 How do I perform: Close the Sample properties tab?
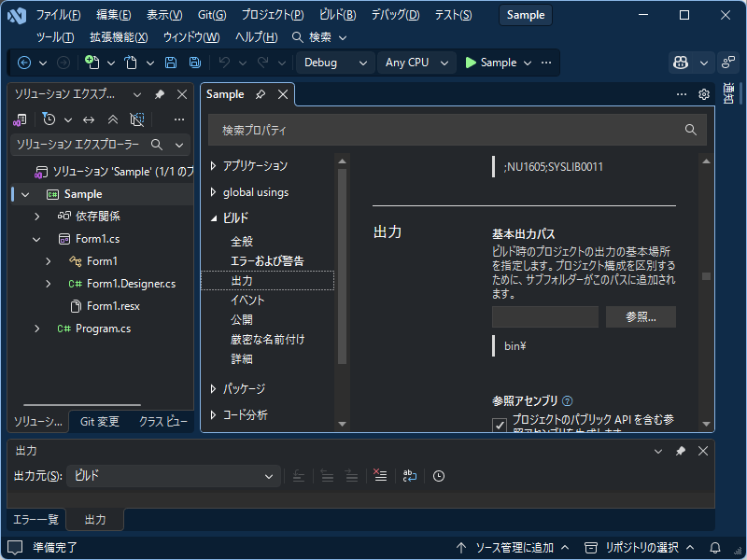pyautogui.click(x=283, y=94)
